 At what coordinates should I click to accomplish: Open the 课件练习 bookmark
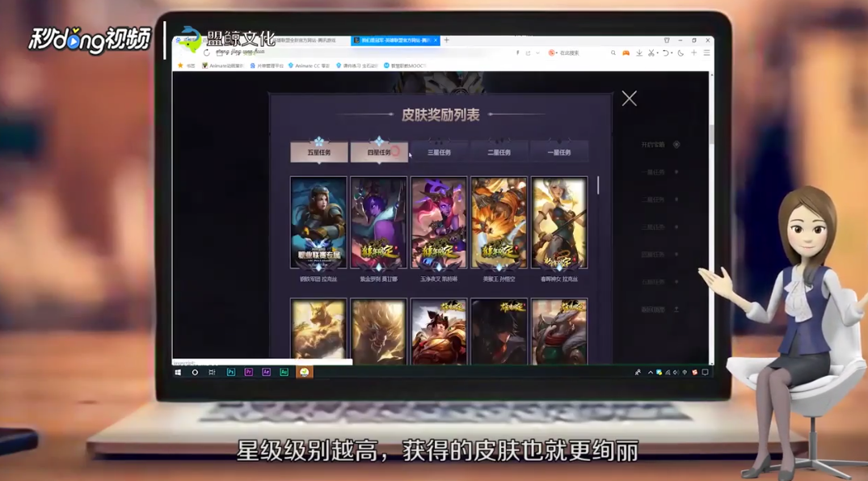click(x=357, y=65)
